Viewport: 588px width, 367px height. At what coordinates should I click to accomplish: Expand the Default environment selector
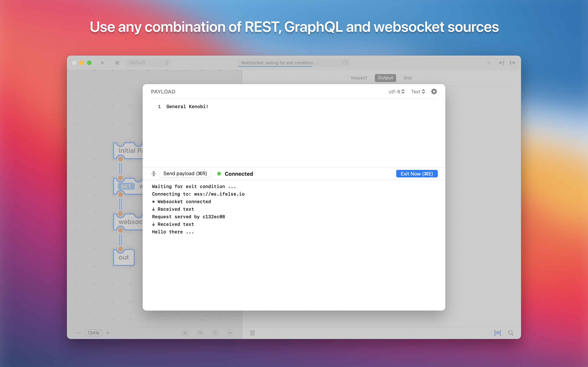coord(148,63)
